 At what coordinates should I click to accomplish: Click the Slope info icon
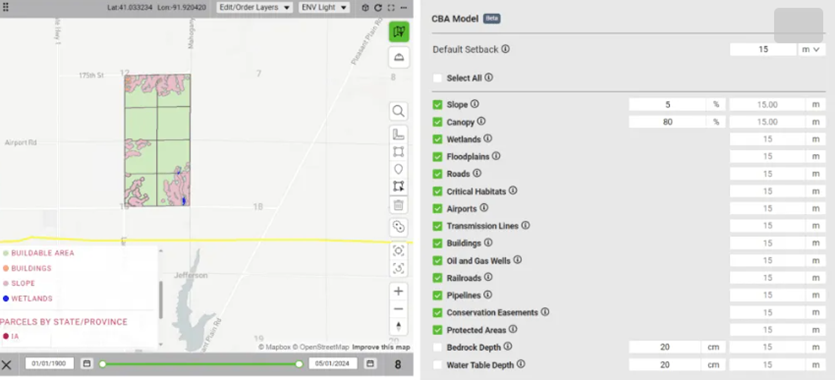[474, 104]
